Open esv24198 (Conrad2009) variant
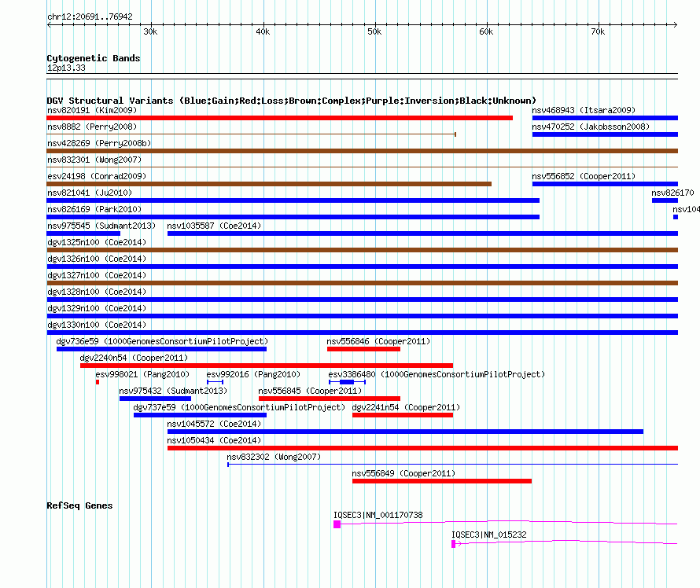This screenshot has width=700, height=588. point(97,176)
